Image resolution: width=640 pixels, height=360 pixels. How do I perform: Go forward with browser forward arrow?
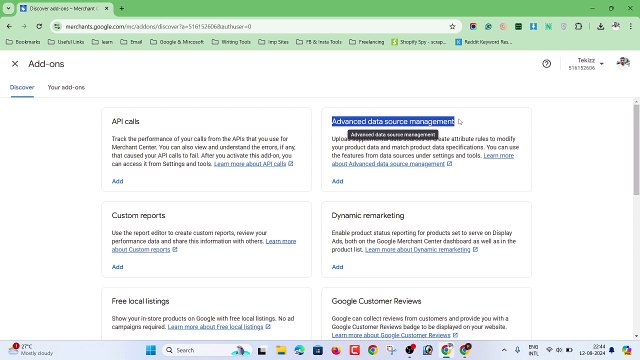pos(24,27)
